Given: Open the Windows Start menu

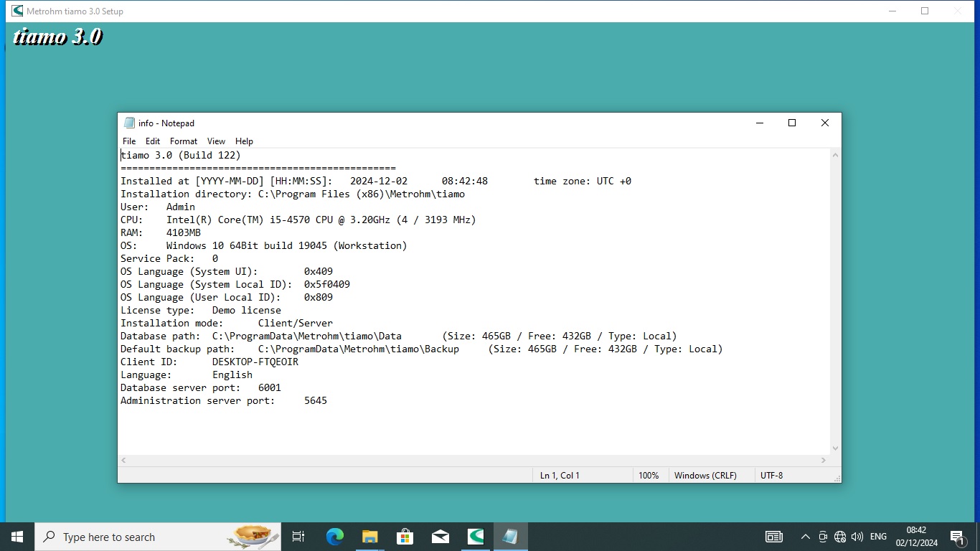Looking at the screenshot, I should (x=17, y=537).
